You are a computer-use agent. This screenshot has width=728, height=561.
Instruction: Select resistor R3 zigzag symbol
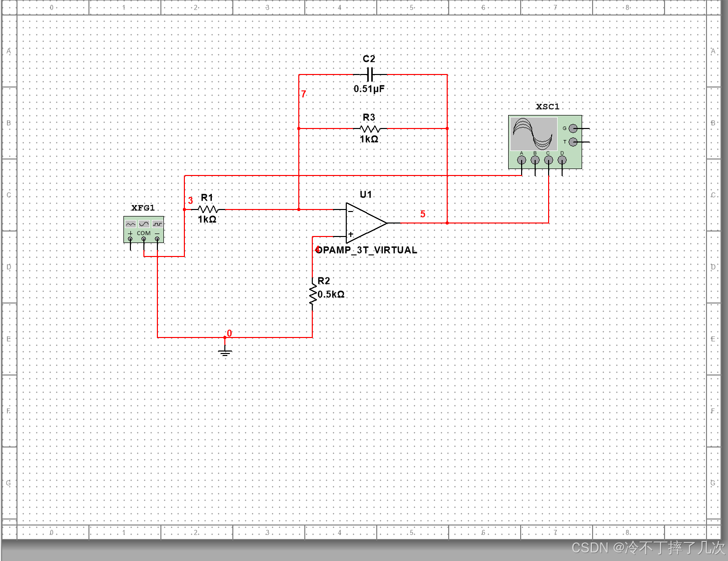click(370, 129)
